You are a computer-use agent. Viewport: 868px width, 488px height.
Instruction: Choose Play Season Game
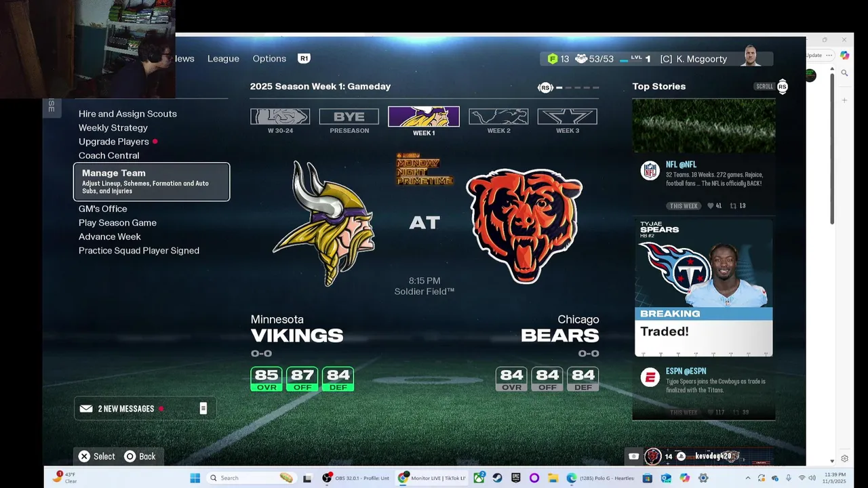117,222
